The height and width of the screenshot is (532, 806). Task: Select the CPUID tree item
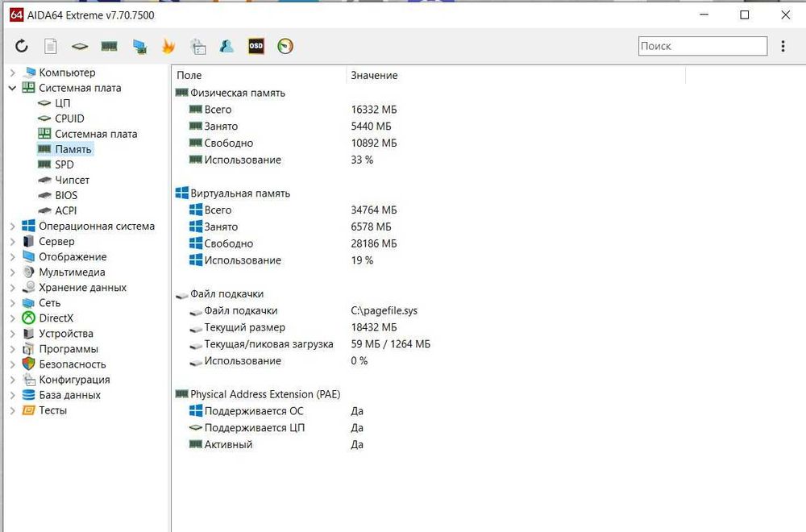[x=69, y=118]
